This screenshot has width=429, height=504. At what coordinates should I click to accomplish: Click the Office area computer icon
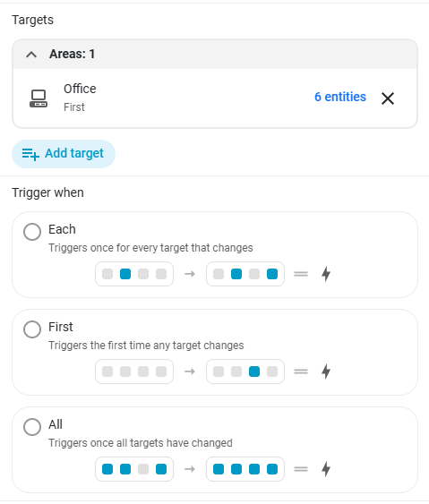(39, 98)
